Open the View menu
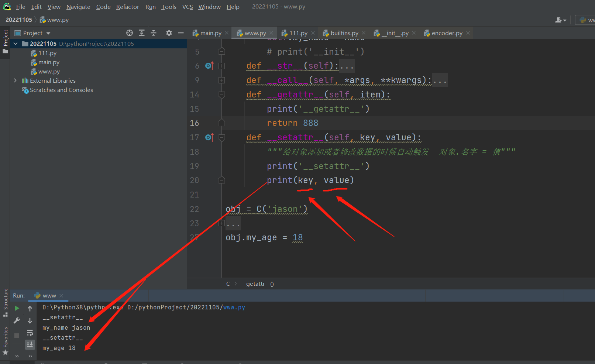Screen dimensions: 595x364 (54, 7)
